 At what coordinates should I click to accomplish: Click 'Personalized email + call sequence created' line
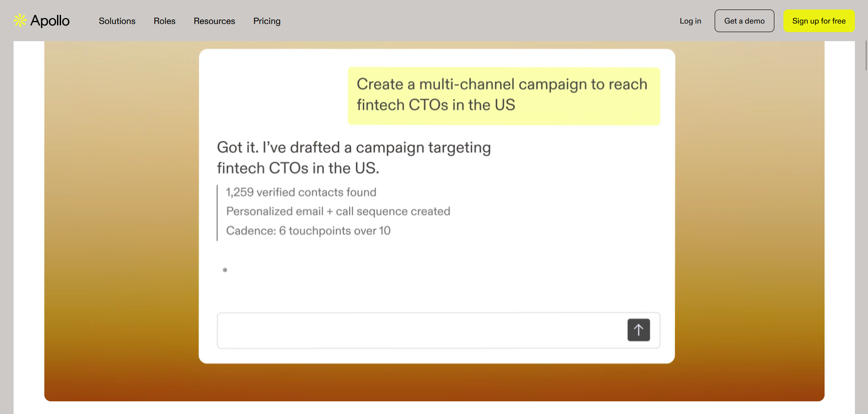pos(338,211)
